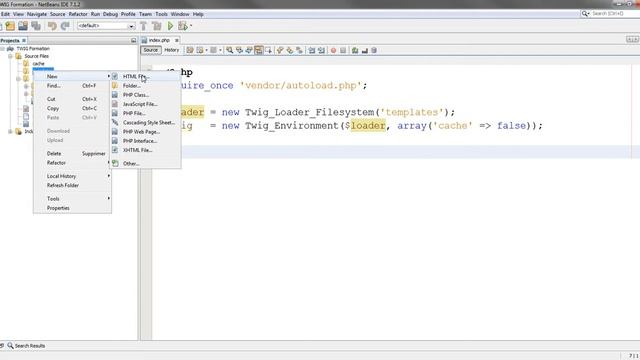
Task: Choose PHP Class... from New submenu
Action: [x=146, y=95]
